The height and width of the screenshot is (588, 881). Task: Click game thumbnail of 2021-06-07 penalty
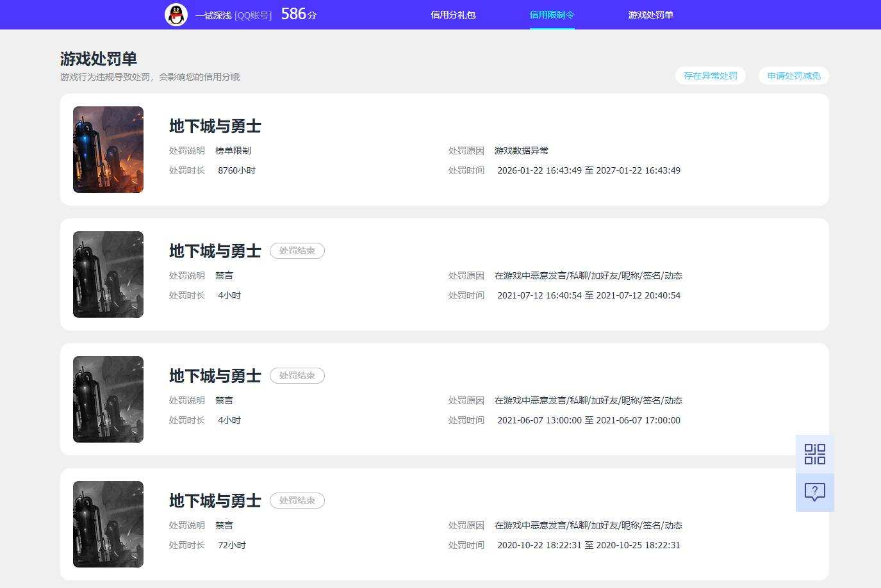click(x=108, y=399)
